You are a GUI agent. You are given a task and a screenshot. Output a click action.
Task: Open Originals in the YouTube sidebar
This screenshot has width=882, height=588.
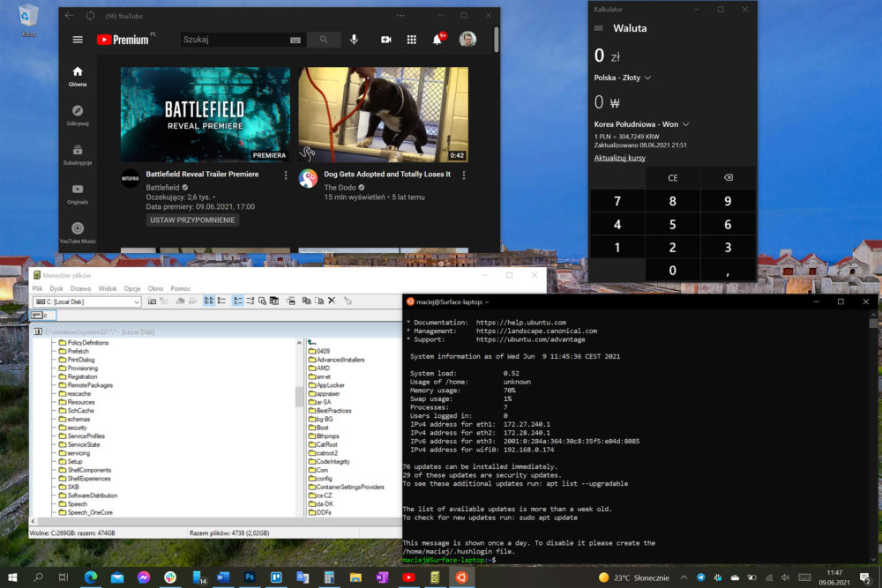[78, 194]
